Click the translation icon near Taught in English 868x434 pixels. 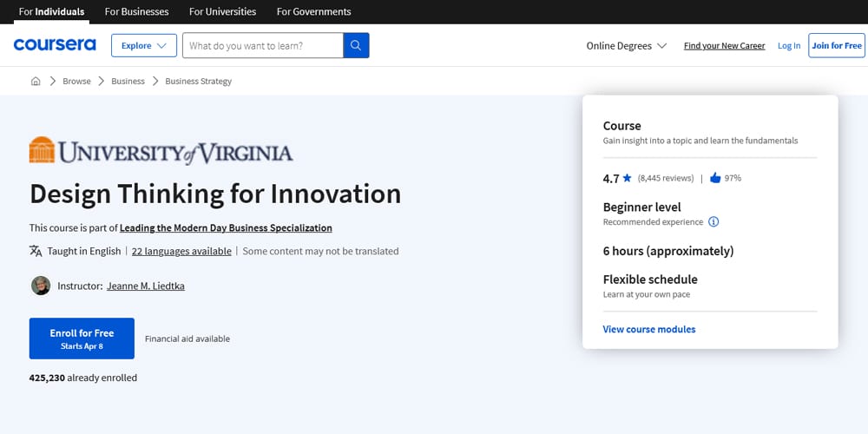pyautogui.click(x=36, y=251)
